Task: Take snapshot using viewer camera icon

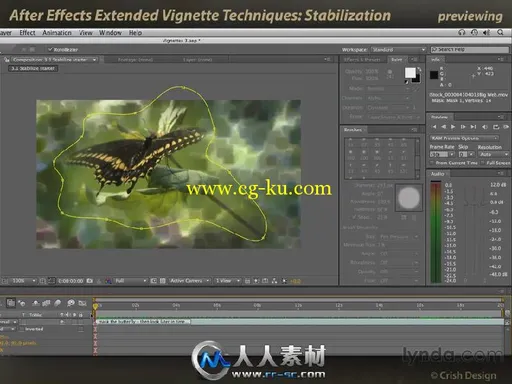Action: point(89,281)
